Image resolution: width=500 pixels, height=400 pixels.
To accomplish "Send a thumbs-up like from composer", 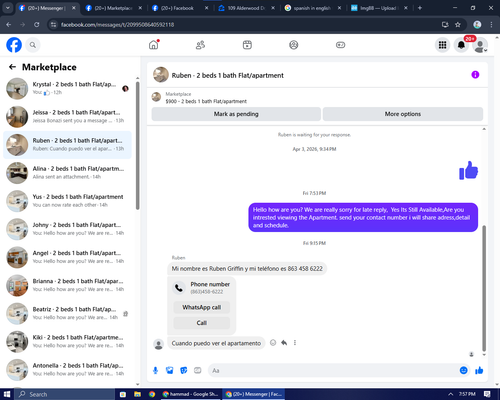I will click(x=479, y=370).
